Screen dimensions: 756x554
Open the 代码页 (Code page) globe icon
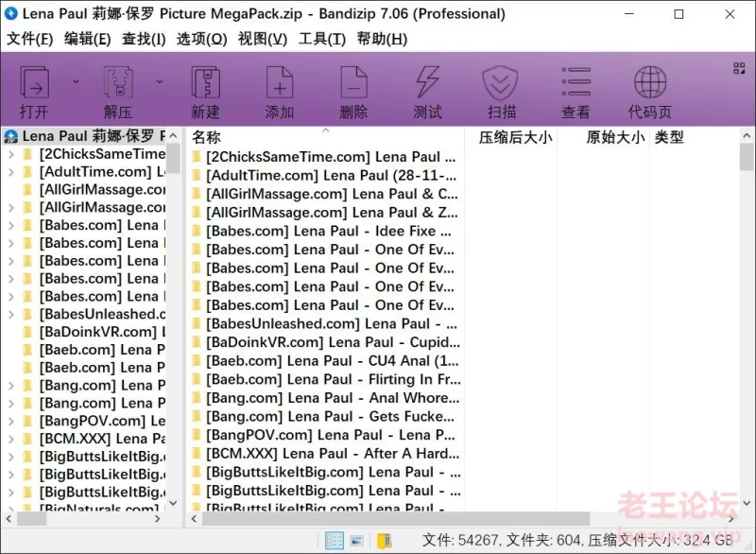[x=650, y=82]
